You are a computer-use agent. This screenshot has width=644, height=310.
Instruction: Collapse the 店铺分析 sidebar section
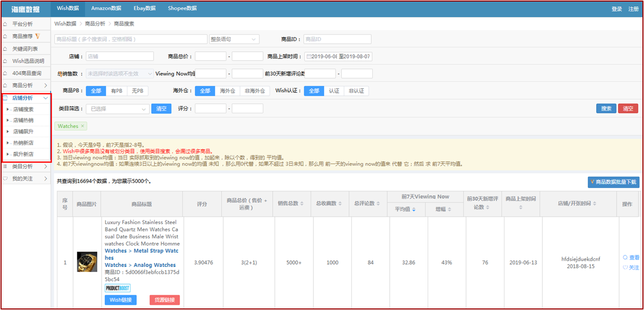tap(46, 98)
